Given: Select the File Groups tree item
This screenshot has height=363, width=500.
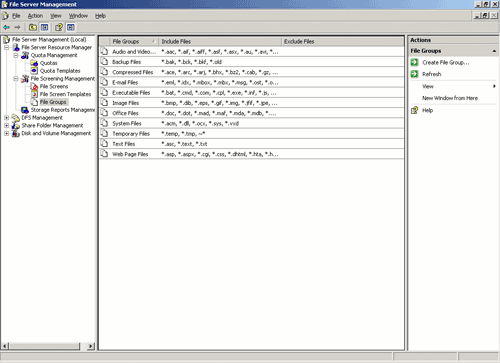Looking at the screenshot, I should tap(53, 102).
